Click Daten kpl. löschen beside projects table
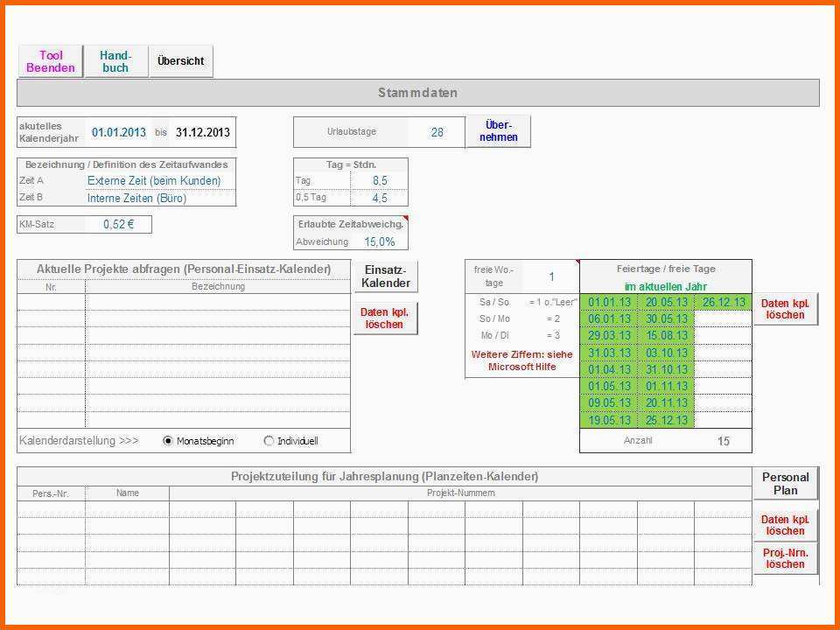This screenshot has width=840, height=630. [x=385, y=318]
